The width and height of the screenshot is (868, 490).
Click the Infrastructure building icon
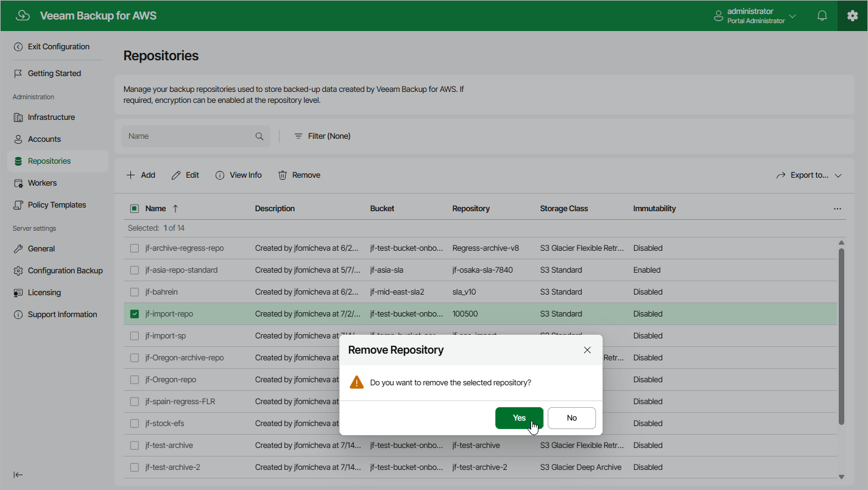tap(18, 117)
